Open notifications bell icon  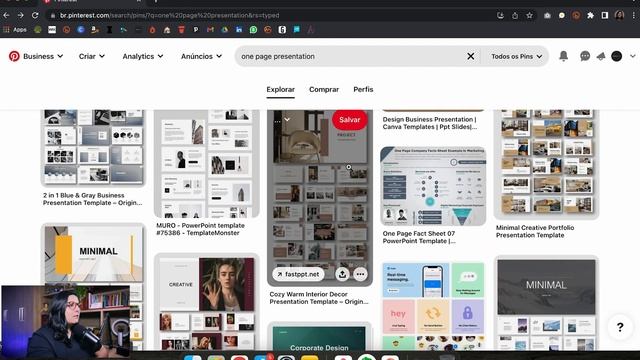coord(563,56)
